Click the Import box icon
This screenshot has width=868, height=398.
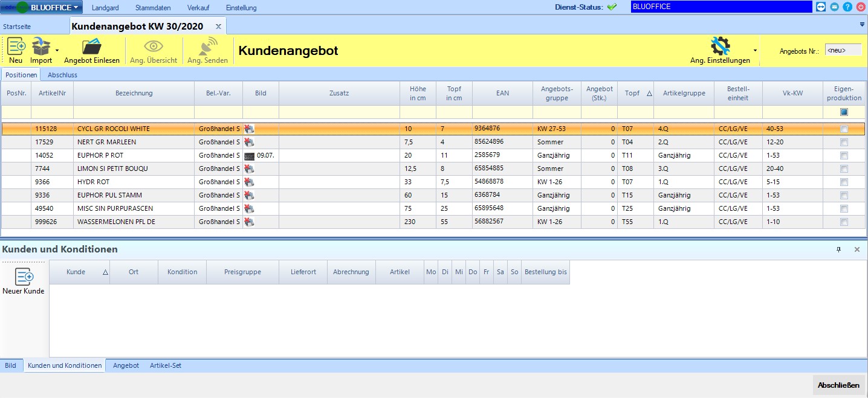[x=41, y=47]
